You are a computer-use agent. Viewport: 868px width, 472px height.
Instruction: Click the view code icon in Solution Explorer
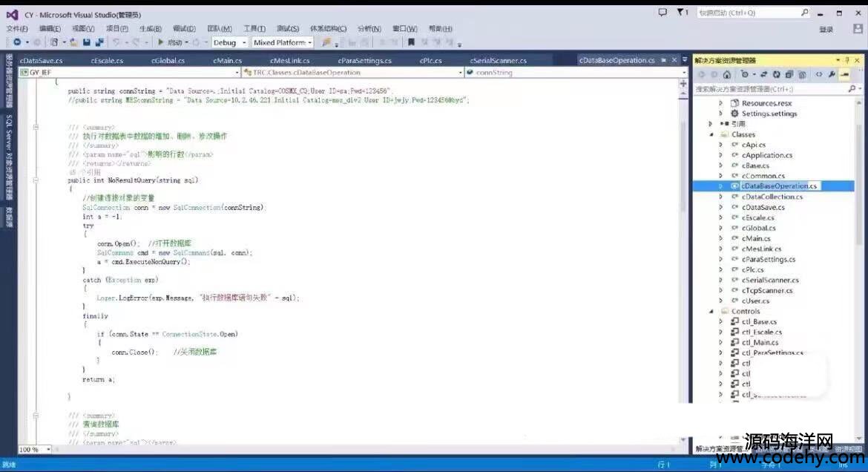coord(819,74)
